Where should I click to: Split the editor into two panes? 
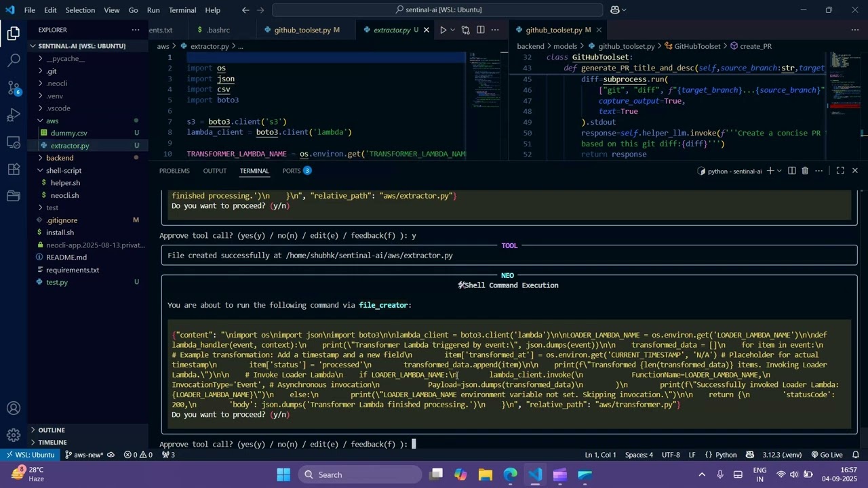(x=480, y=30)
